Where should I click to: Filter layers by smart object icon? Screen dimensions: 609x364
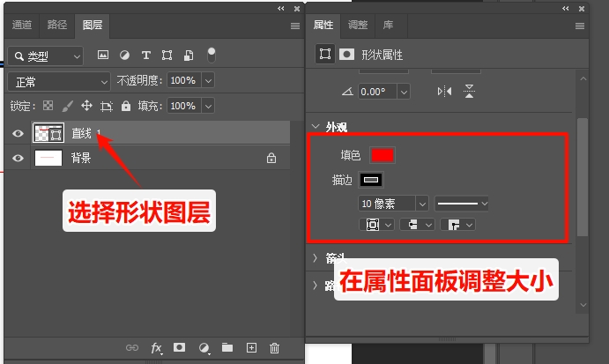(x=189, y=56)
